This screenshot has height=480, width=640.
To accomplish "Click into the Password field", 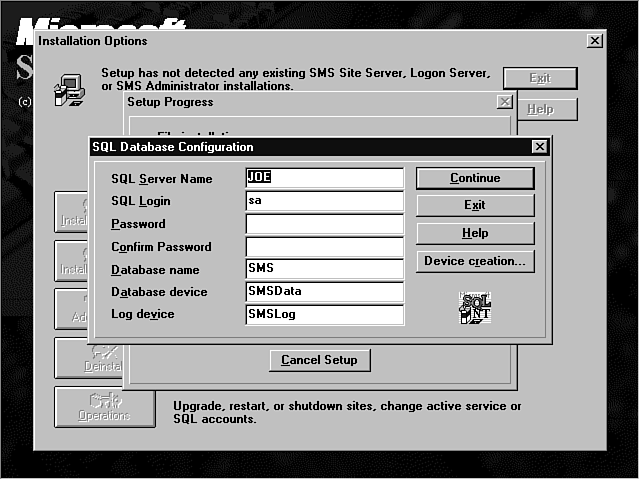I will pos(324,224).
